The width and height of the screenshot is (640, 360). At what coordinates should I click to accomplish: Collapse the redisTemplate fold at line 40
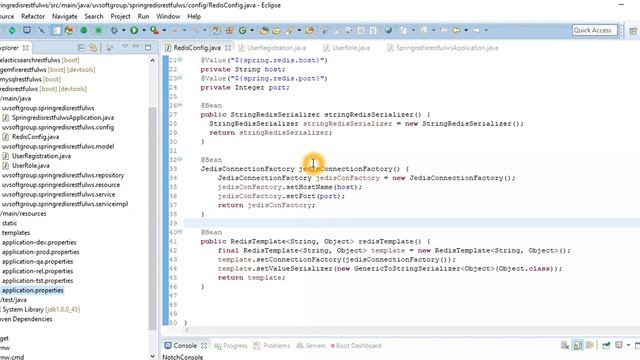(x=180, y=232)
